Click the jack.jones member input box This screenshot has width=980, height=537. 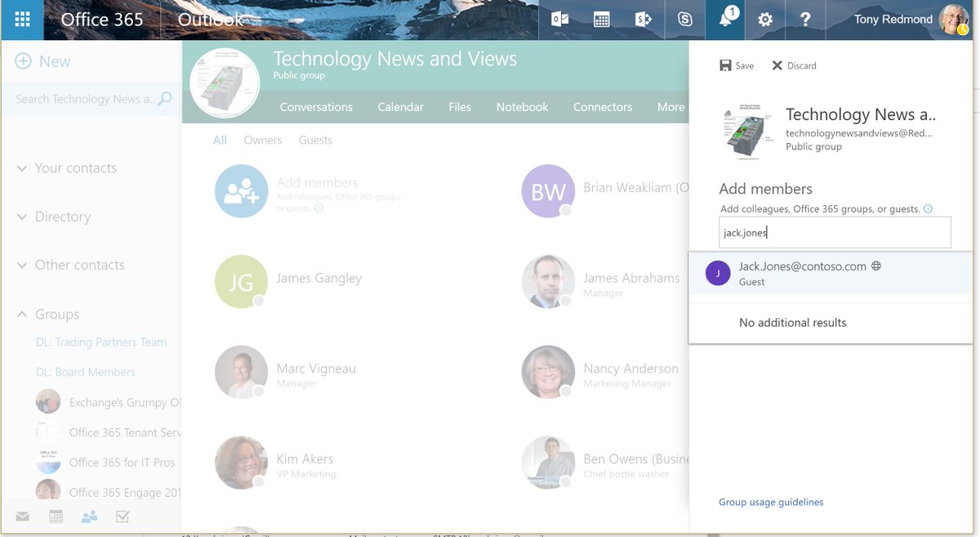tap(835, 232)
